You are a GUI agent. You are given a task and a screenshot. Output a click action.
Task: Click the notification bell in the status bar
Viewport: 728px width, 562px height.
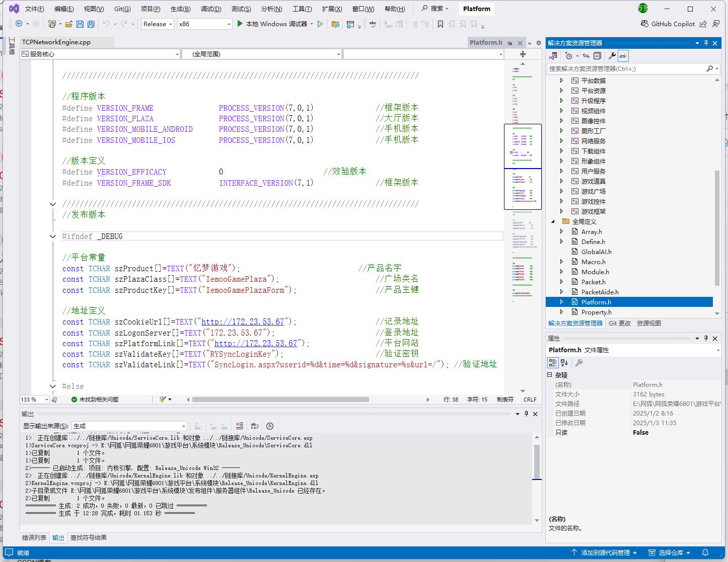(x=705, y=552)
